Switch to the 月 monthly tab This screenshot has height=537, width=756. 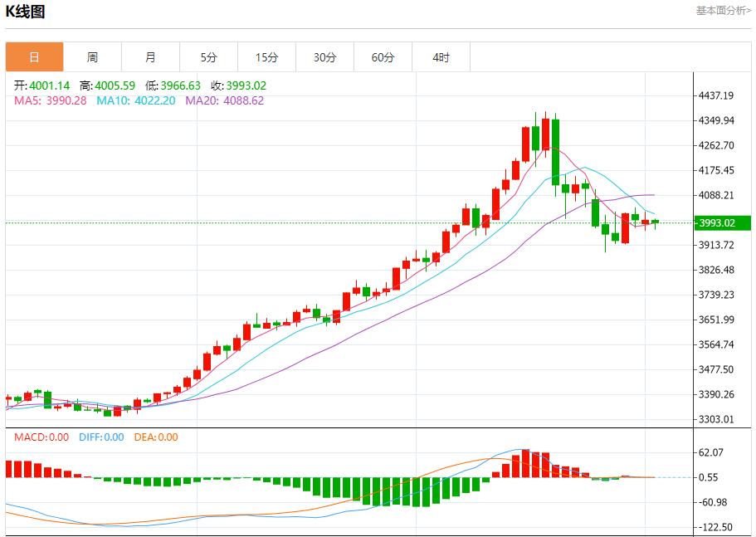tap(150, 57)
